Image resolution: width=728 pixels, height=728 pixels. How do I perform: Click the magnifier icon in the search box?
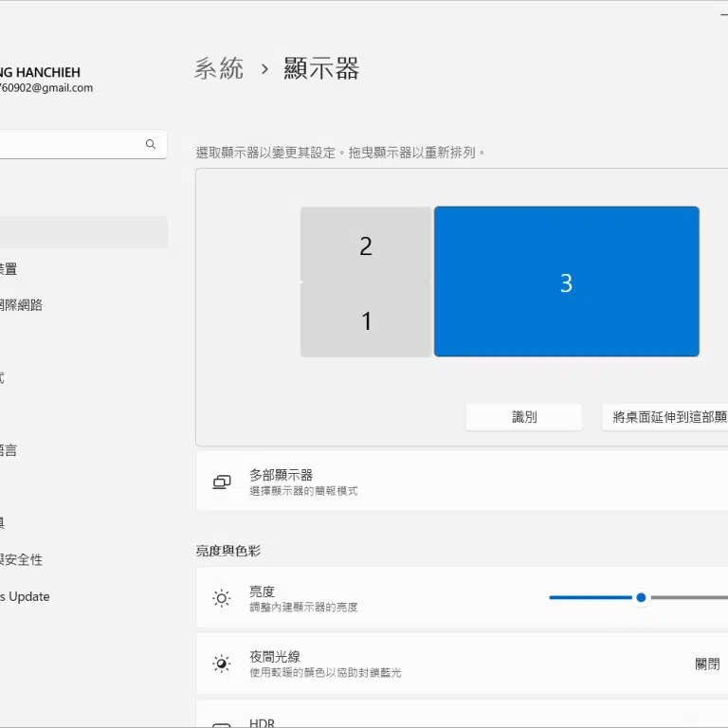[x=150, y=144]
